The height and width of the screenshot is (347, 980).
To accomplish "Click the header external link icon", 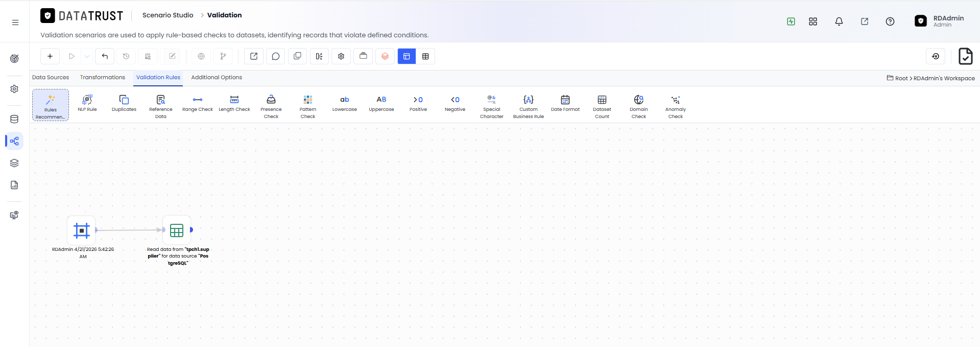I will click(865, 21).
